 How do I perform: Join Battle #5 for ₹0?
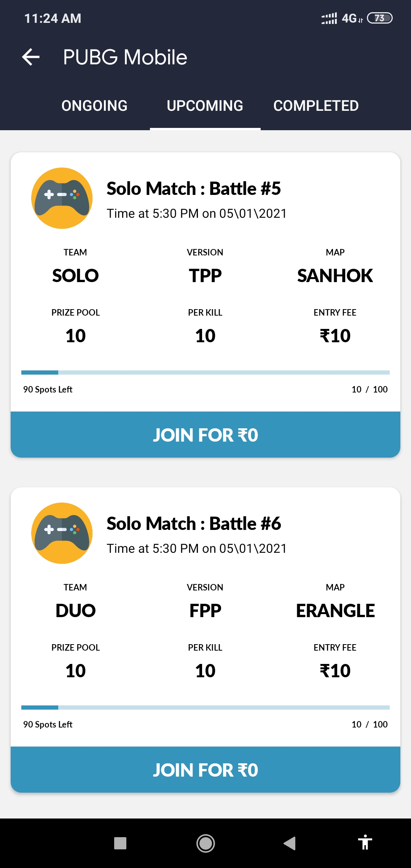coord(205,435)
